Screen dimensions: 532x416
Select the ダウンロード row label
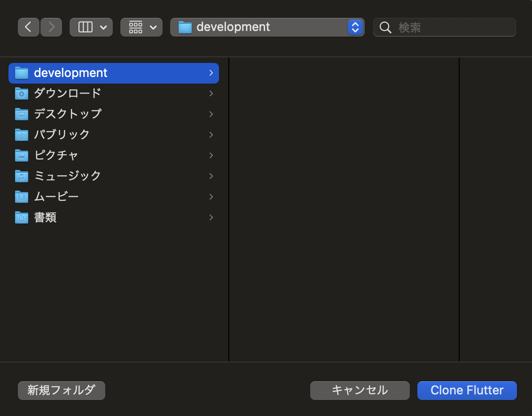[x=68, y=93]
